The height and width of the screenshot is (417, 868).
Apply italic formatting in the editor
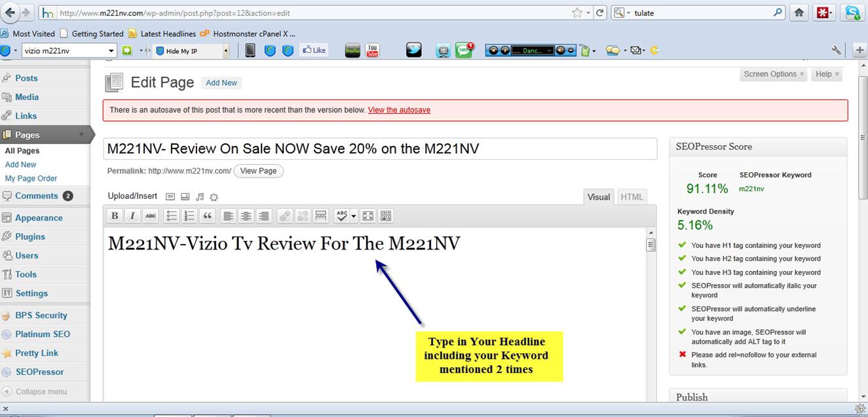(x=132, y=216)
